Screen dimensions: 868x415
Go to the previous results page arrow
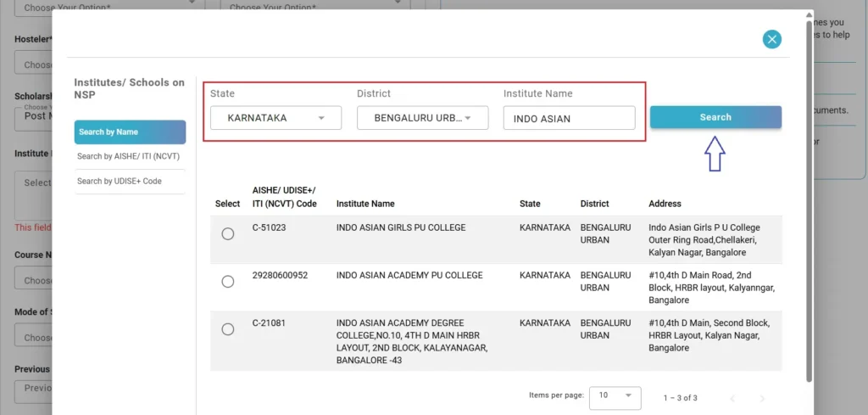pyautogui.click(x=732, y=398)
